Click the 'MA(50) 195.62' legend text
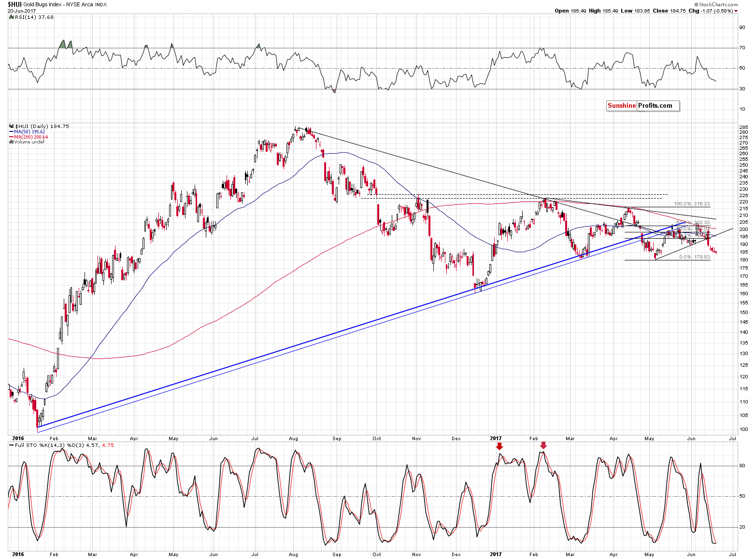Image resolution: width=756 pixels, height=559 pixels. pos(29,132)
